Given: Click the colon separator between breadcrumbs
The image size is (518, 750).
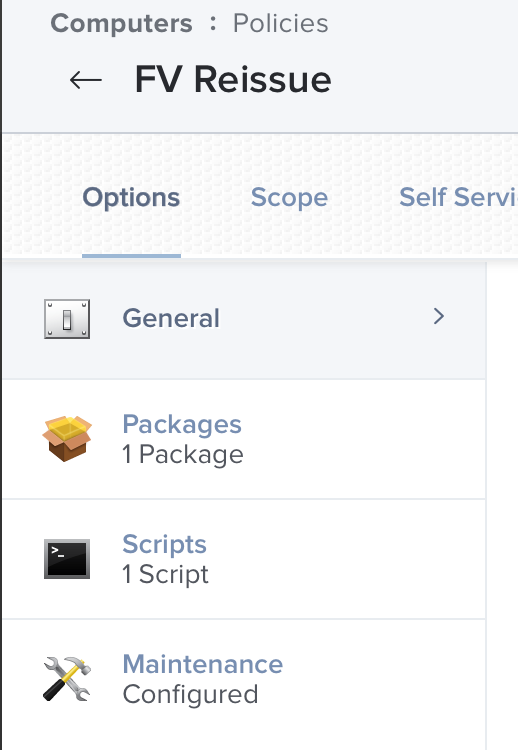Looking at the screenshot, I should coord(213,23).
